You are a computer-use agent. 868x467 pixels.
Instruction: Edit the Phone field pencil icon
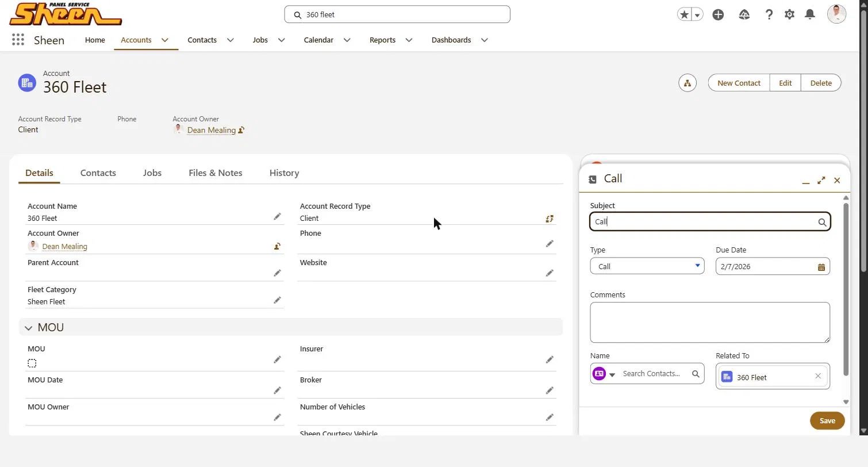click(x=550, y=244)
